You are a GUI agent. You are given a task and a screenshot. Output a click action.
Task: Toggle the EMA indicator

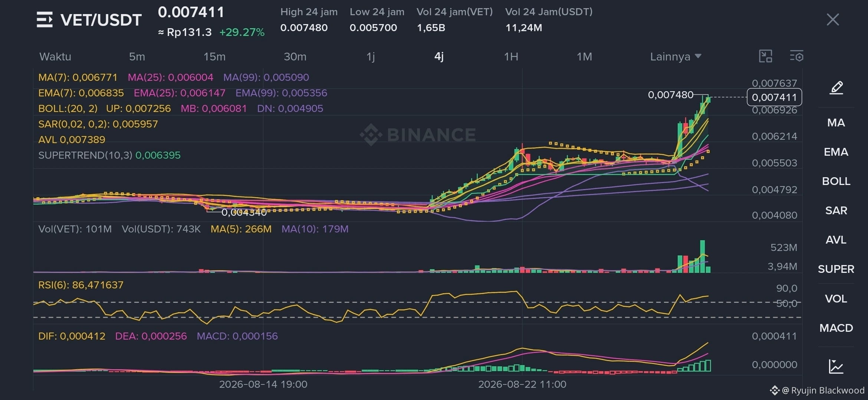pos(836,152)
